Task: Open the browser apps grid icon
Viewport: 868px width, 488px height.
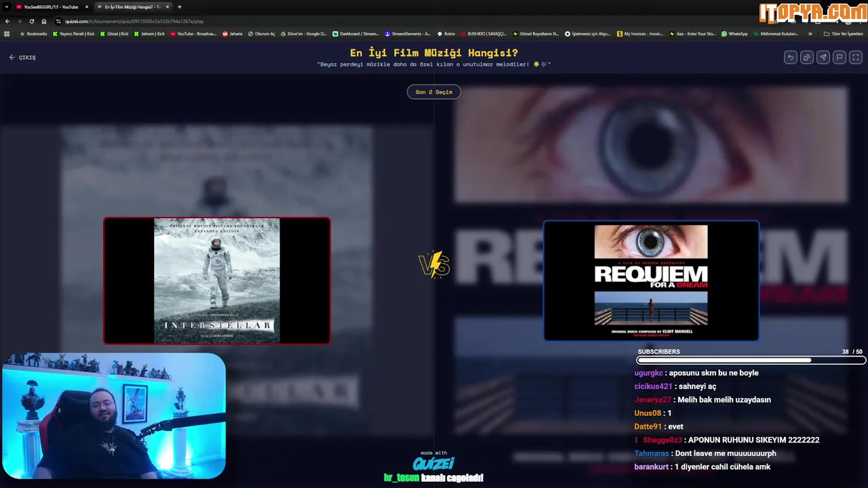Action: pos(7,33)
